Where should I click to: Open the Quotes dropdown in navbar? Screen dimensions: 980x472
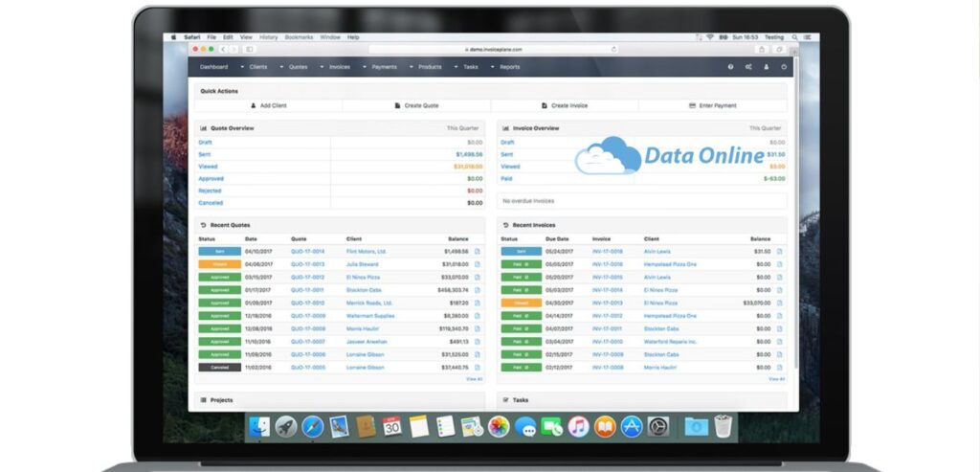(x=299, y=67)
